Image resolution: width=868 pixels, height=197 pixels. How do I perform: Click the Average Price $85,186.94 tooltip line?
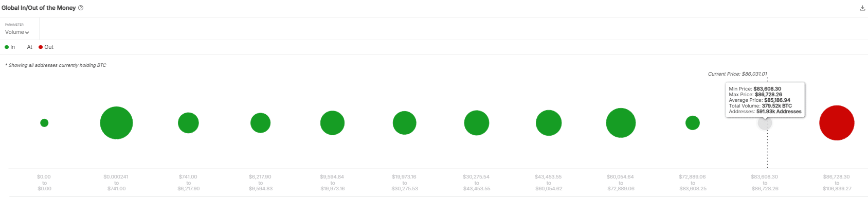tap(759, 100)
